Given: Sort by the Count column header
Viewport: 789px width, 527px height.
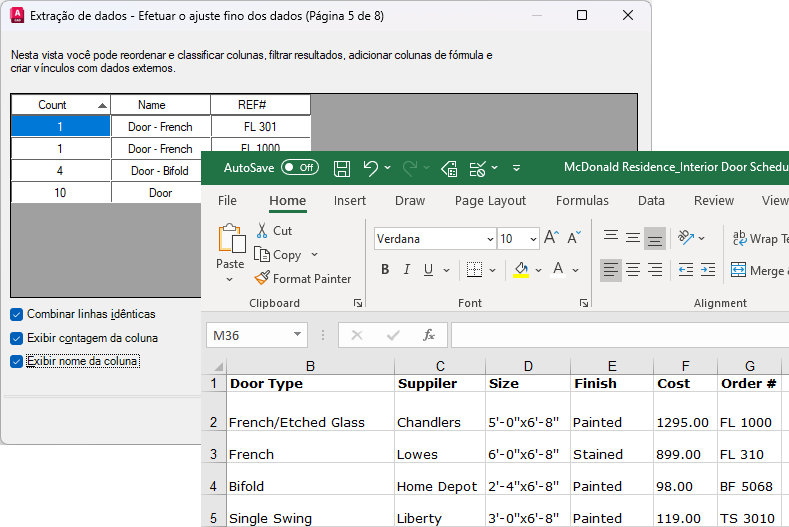Looking at the screenshot, I should [x=60, y=105].
